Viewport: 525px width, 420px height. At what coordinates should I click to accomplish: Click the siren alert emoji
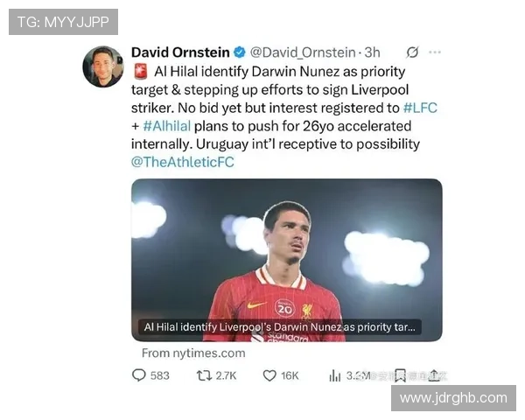[x=141, y=72]
